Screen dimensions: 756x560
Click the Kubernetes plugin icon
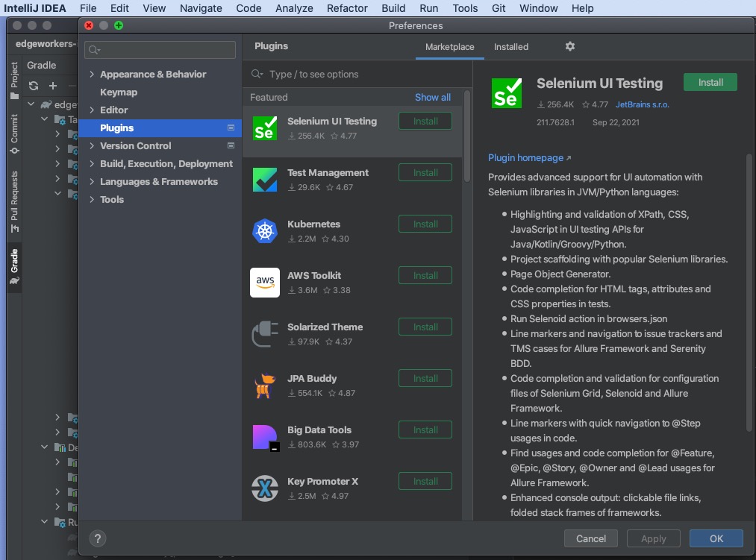click(265, 231)
